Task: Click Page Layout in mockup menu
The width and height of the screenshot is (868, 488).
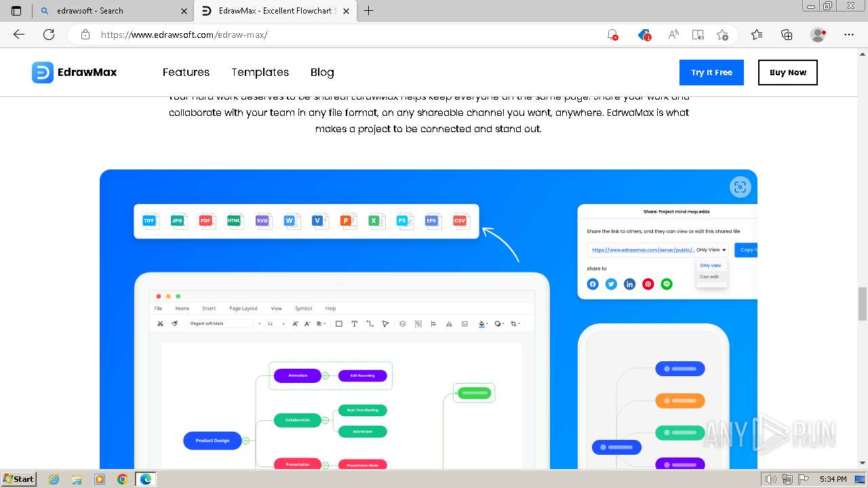Action: coord(243,308)
